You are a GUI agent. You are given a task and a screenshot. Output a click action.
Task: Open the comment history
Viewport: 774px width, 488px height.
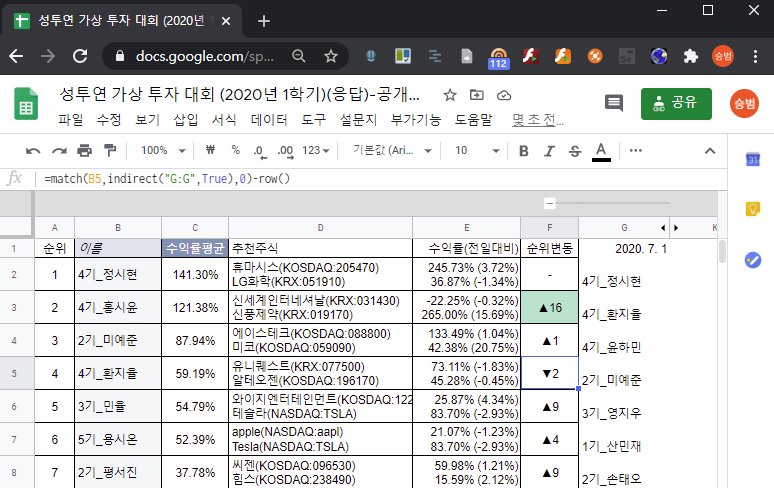(x=614, y=103)
